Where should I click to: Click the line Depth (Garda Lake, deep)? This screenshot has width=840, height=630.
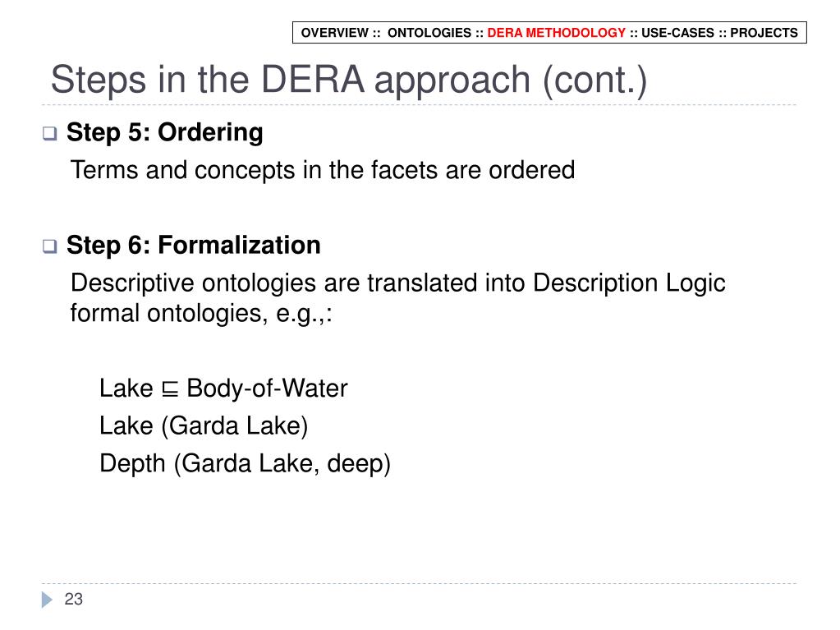tap(245, 463)
